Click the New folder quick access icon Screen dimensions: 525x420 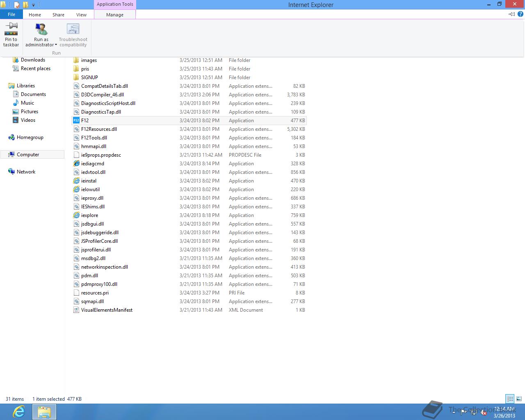26,5
